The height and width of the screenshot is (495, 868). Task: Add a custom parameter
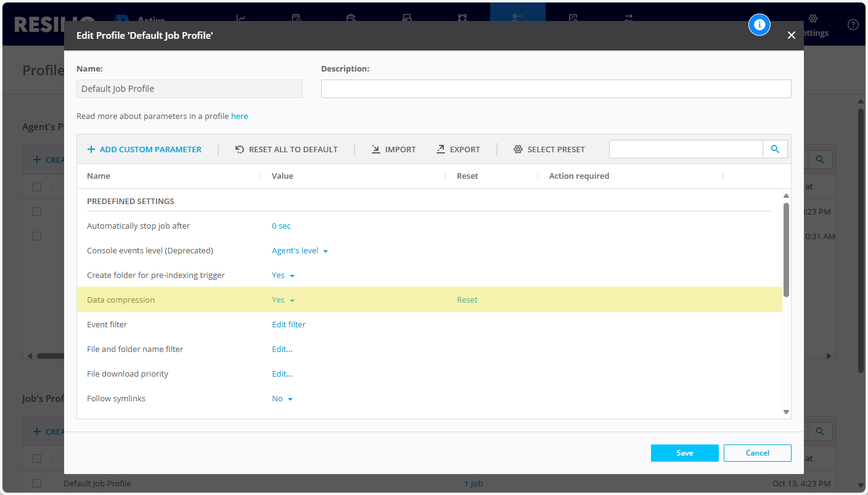pos(144,149)
